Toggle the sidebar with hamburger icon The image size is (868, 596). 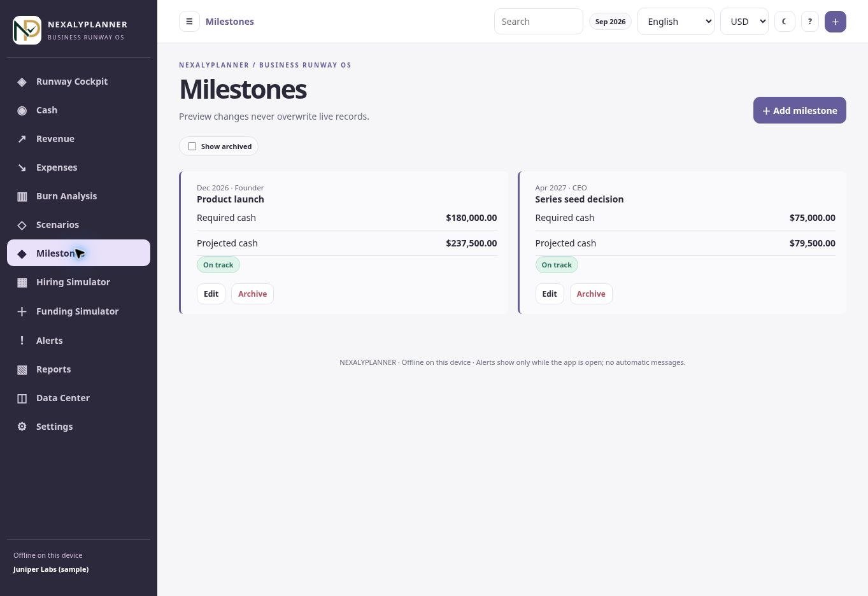point(189,22)
